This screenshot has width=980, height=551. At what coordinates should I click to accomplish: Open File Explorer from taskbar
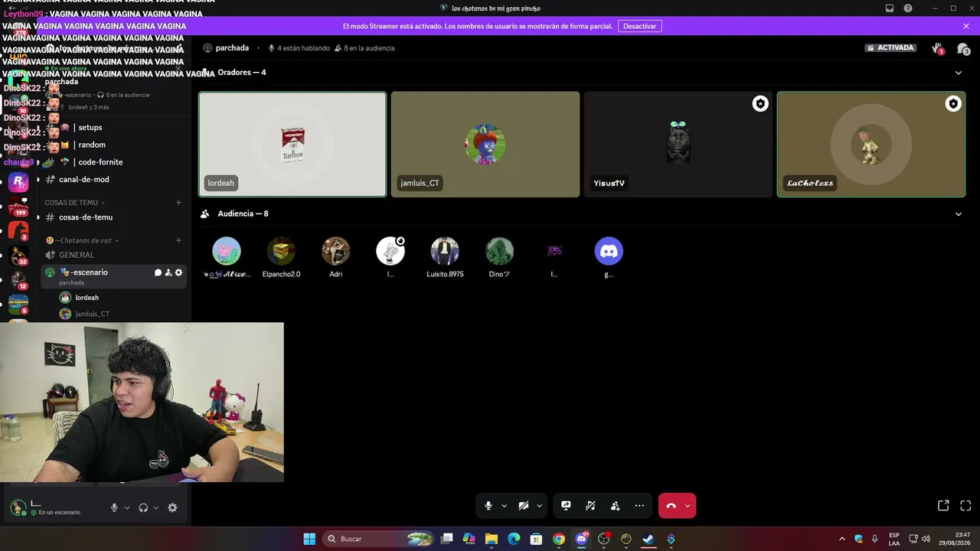pos(492,539)
